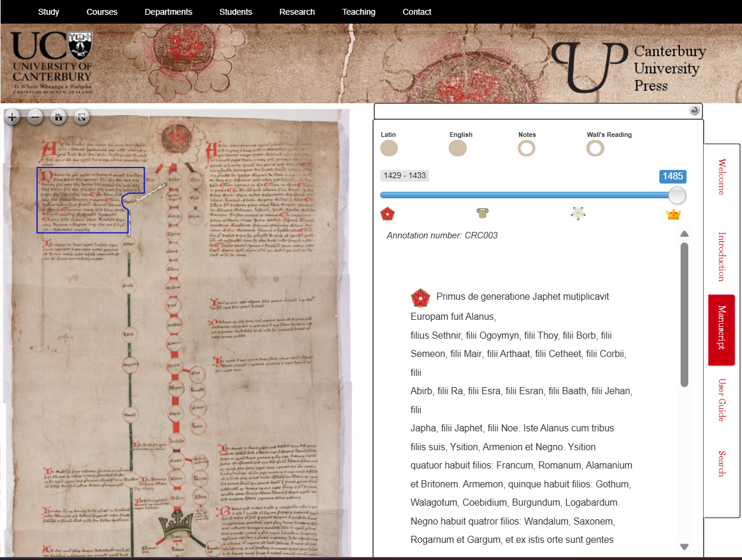Switch to the Introduction side tab

tap(721, 256)
